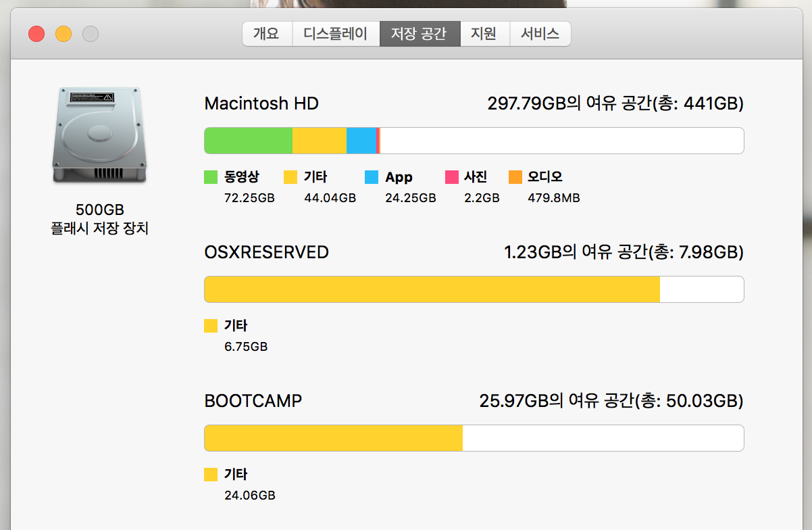812x530 pixels.
Task: Switch to the 개요 tab
Action: click(267, 34)
